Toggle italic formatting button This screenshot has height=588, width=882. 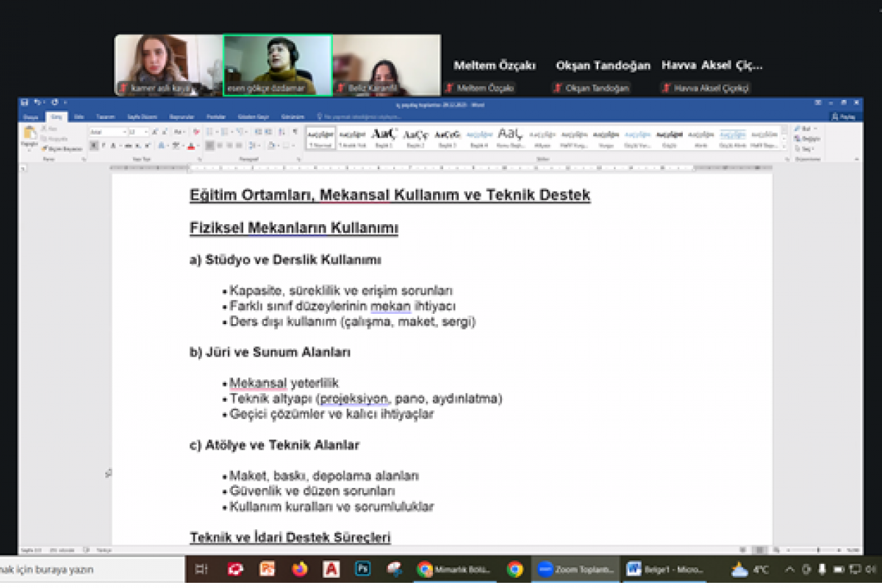point(104,146)
